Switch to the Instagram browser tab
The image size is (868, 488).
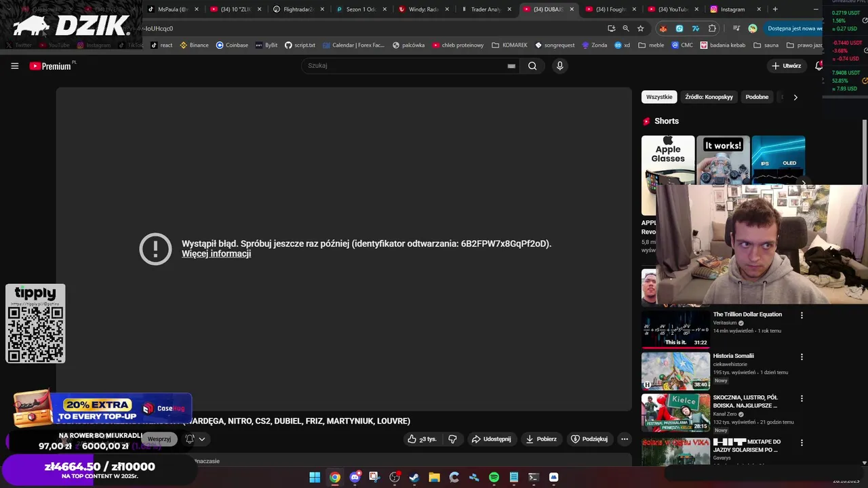pos(736,9)
